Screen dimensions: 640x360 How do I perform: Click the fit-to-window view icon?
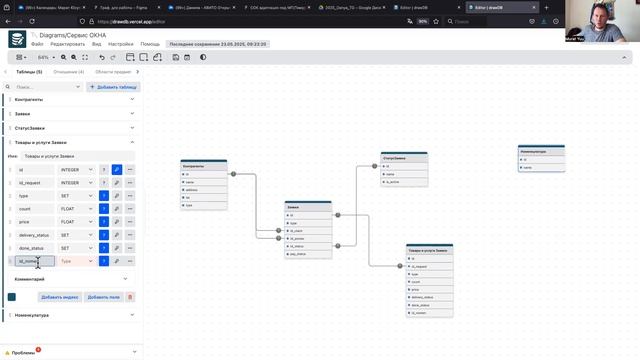(x=85, y=58)
